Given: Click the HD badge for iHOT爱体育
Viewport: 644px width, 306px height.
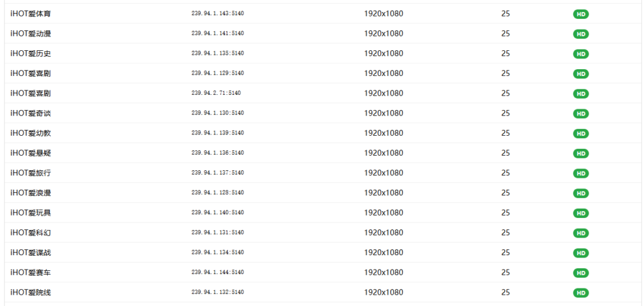Looking at the screenshot, I should click(x=580, y=14).
